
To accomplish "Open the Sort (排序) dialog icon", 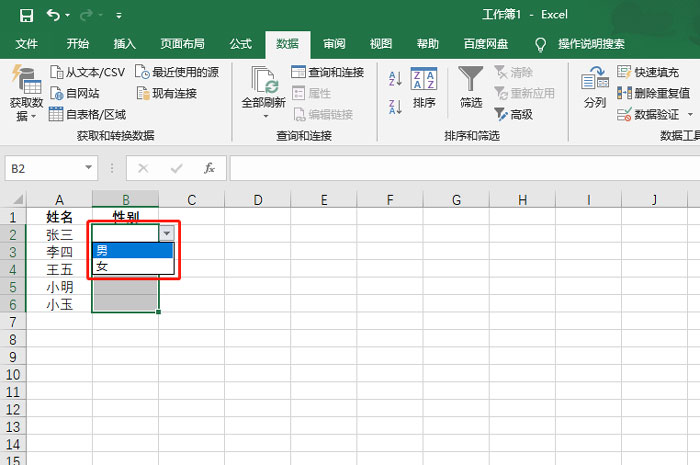I will 424,80.
